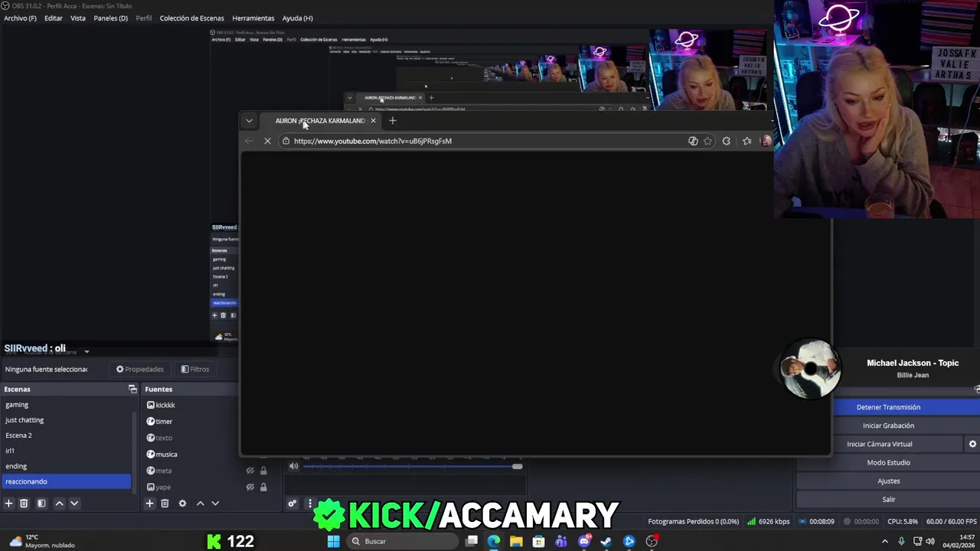Open File Explorer from the taskbar

pyautogui.click(x=516, y=541)
